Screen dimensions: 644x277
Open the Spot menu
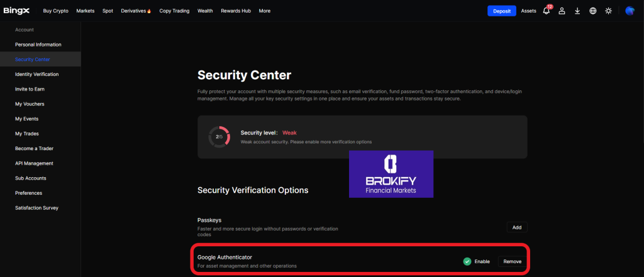tap(108, 11)
